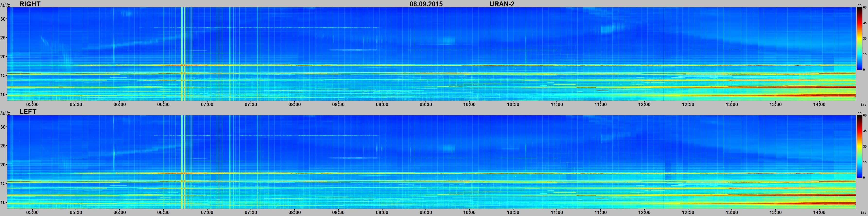Click the UT label beside LEFT panel axis
Screen dimensions: 868x216
pyautogui.click(x=864, y=212)
